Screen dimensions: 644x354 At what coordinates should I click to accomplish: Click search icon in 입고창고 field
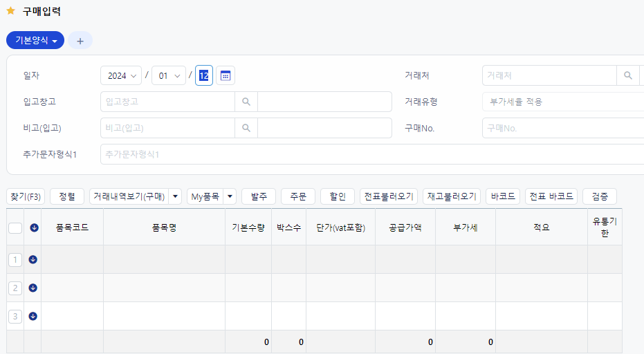(246, 102)
